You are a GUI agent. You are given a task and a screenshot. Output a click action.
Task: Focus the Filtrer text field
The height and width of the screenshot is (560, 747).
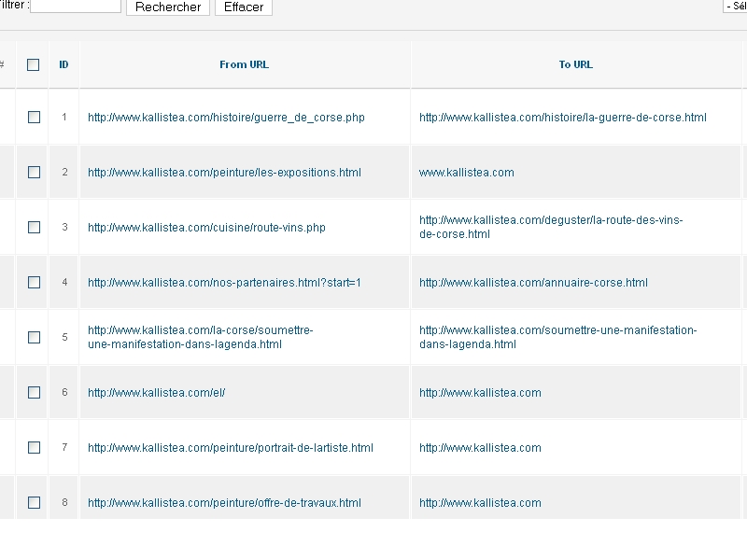(76, 6)
